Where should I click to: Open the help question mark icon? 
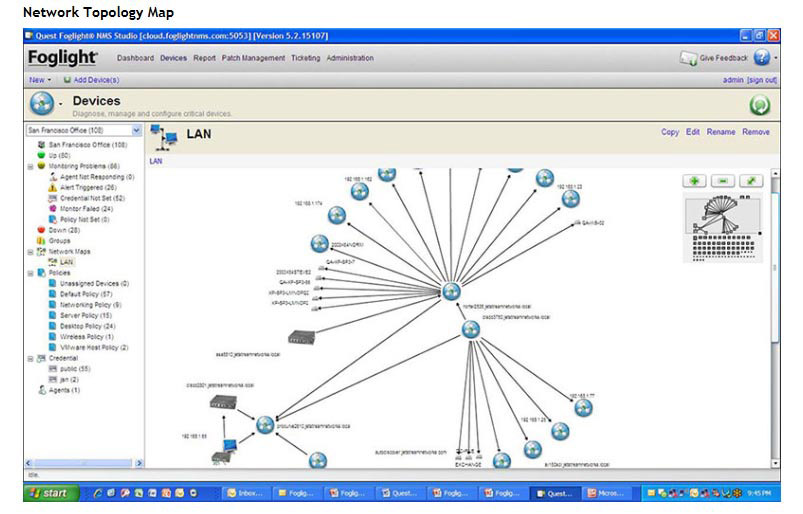pos(762,57)
